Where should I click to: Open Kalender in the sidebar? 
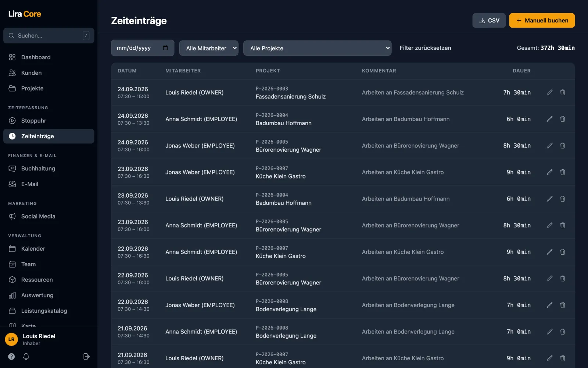pos(49,249)
